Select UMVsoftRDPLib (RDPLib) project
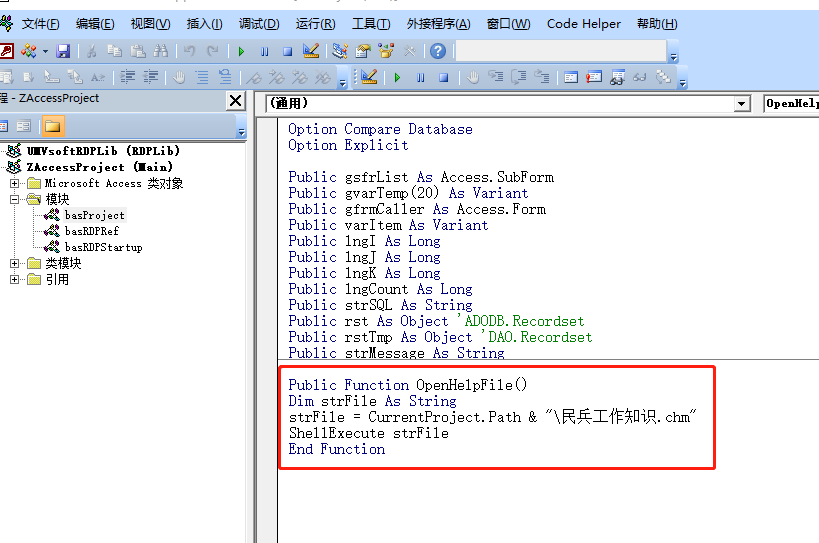This screenshot has height=543, width=819. (x=103, y=151)
